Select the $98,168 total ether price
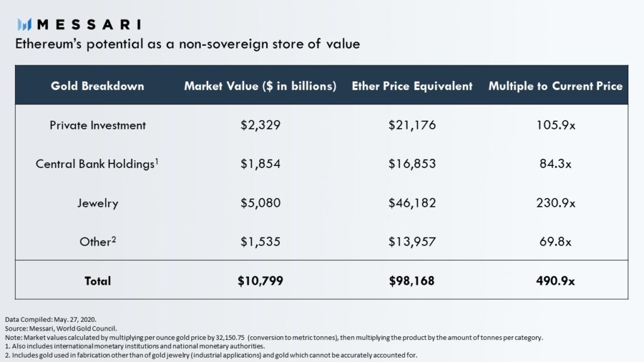644x362 pixels. (412, 281)
